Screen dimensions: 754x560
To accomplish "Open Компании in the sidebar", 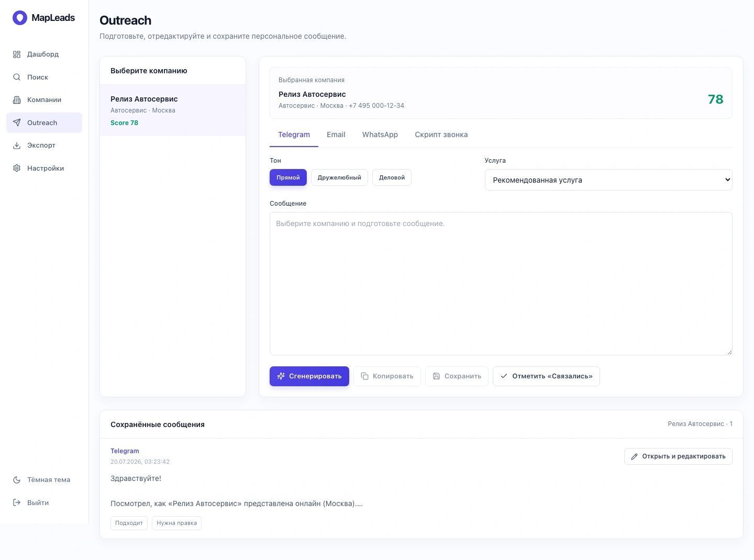I will (44, 100).
